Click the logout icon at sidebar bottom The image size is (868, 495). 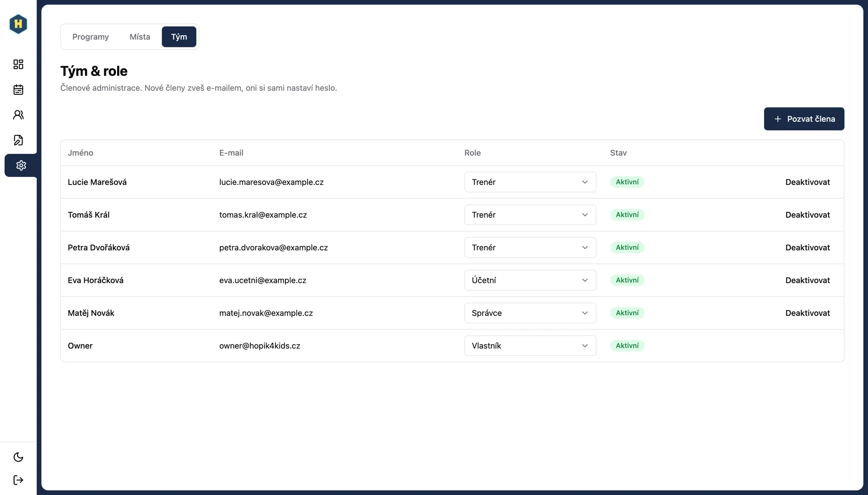coord(18,480)
